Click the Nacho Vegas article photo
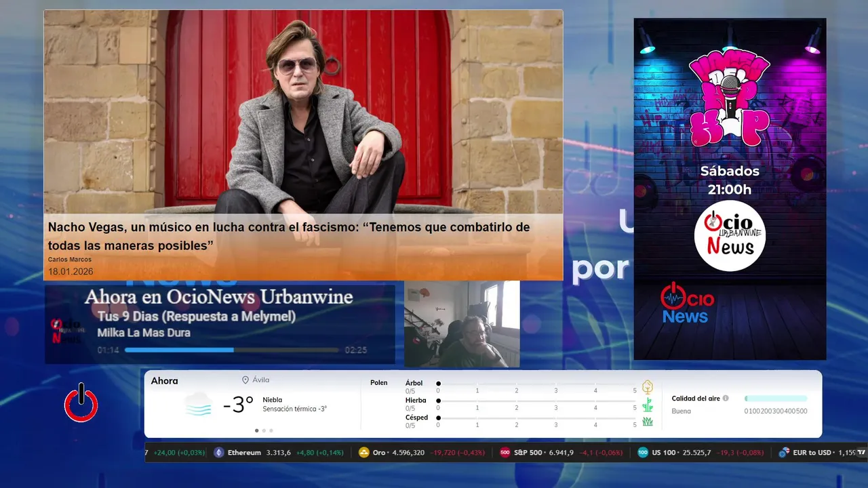This screenshot has width=868, height=488. (x=303, y=113)
